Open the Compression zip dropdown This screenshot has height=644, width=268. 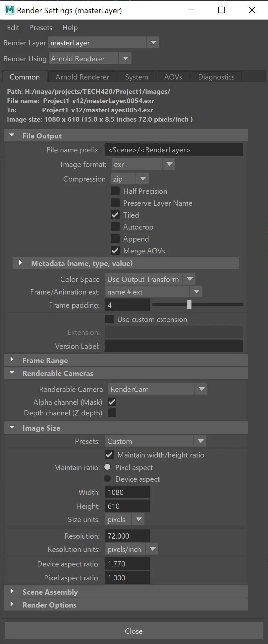130,179
